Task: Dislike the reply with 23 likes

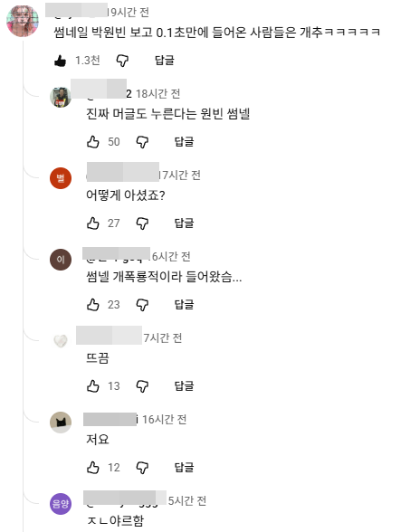Action: coord(142,305)
